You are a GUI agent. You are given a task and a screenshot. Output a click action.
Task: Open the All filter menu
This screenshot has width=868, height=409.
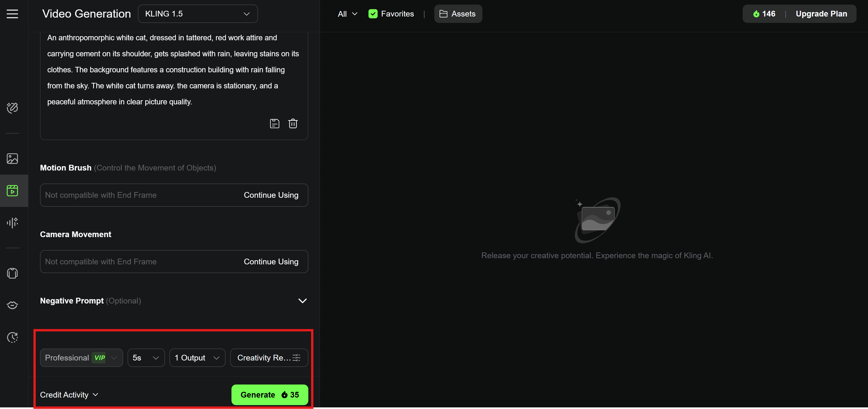click(x=347, y=14)
